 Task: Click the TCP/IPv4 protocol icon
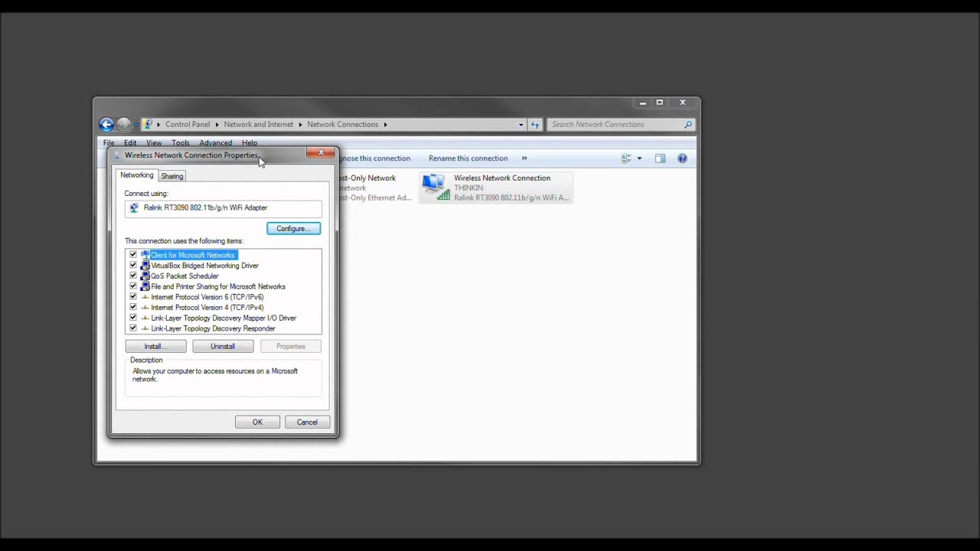(145, 307)
